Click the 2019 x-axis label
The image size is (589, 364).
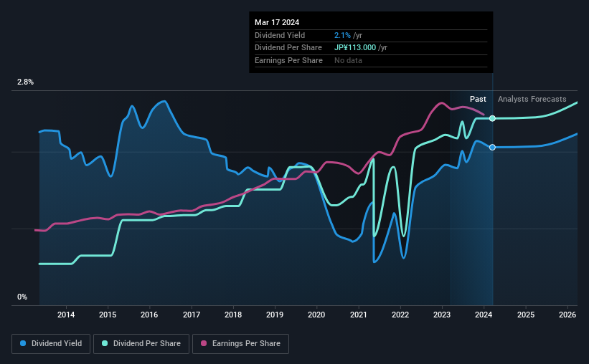point(275,315)
